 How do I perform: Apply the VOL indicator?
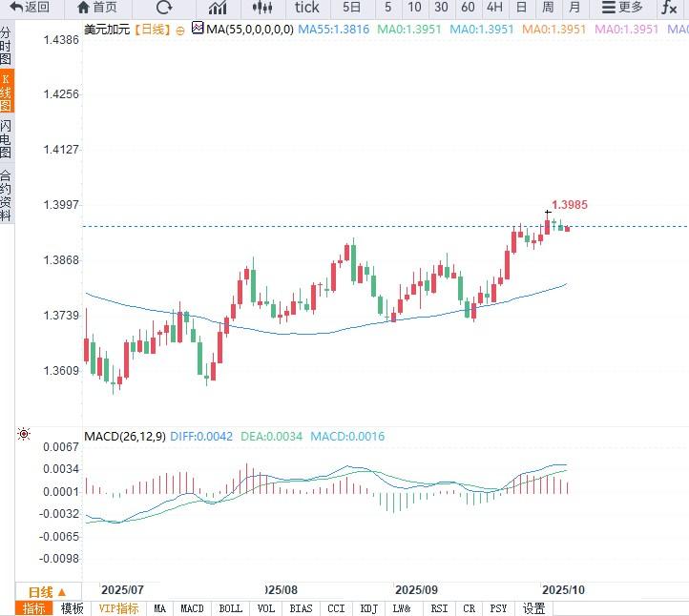(x=266, y=608)
